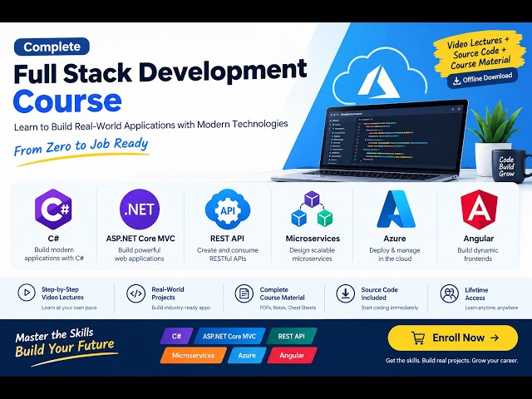Screen dimensions: 532x399
Task: Click the purple .NET circle logo
Action: pyautogui.click(x=140, y=209)
